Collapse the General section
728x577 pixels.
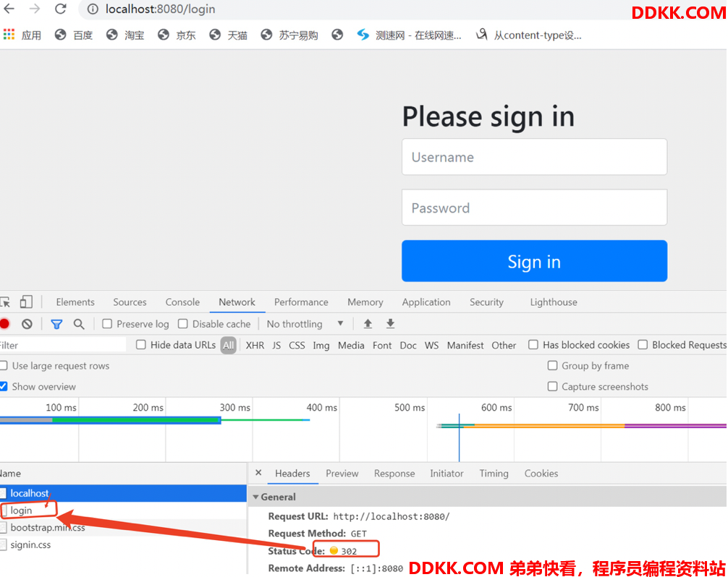(x=256, y=497)
